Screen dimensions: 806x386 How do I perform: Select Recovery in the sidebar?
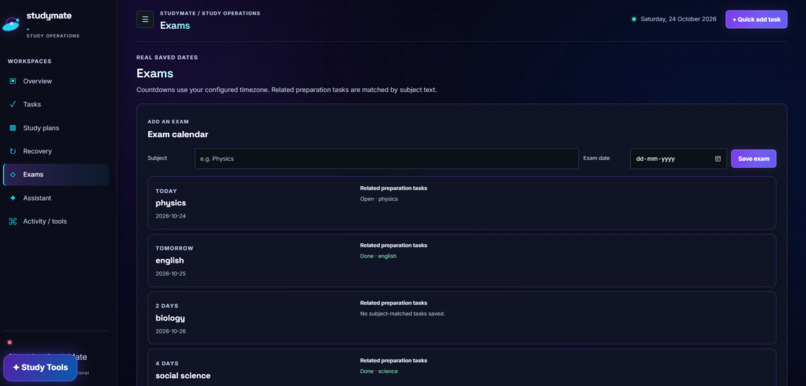pyautogui.click(x=56, y=151)
